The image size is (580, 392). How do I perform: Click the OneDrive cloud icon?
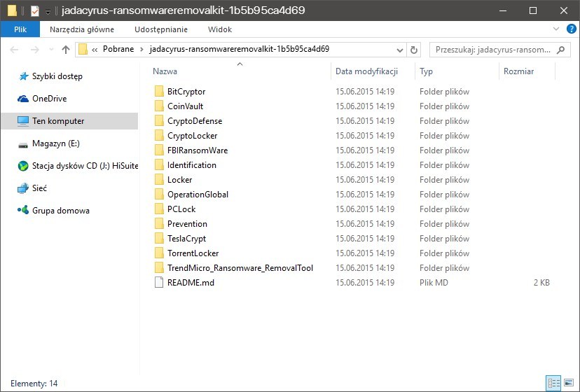[x=23, y=99]
